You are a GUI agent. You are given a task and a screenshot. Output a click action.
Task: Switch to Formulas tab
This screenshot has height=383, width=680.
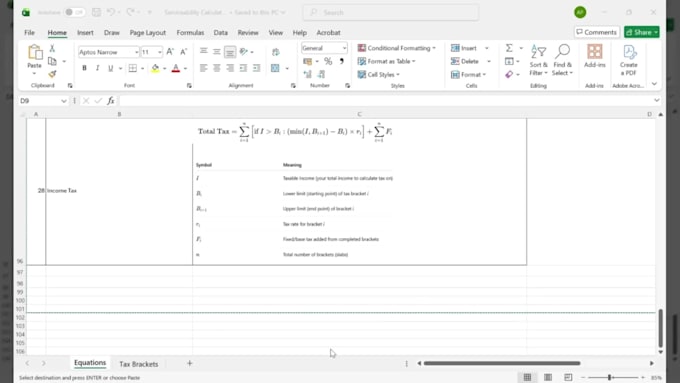coord(190,33)
